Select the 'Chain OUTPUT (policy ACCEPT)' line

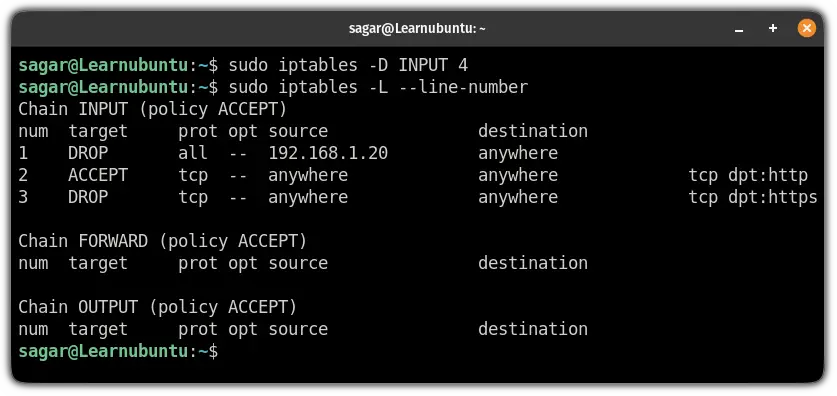click(157, 307)
